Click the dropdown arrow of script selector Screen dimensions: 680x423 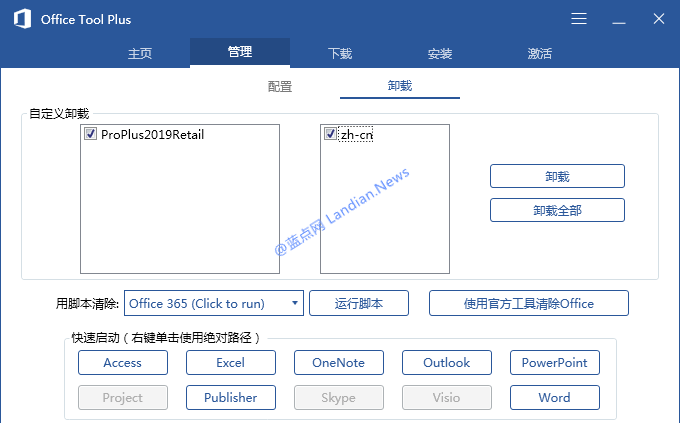click(295, 303)
